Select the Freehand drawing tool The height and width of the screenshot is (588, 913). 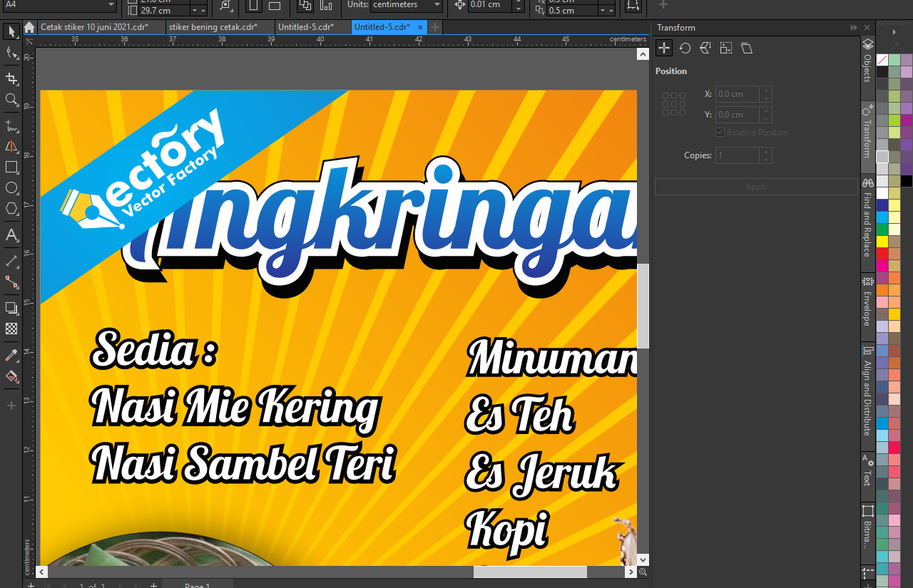tap(11, 125)
